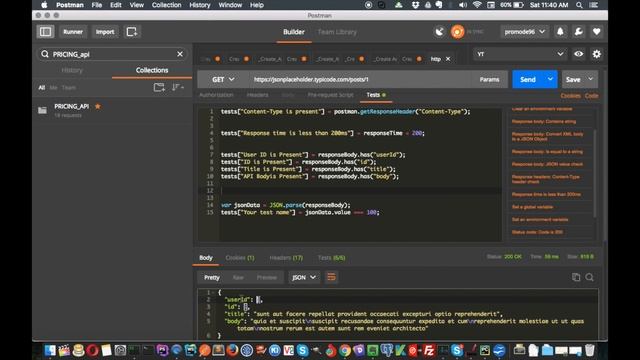Click the Save button
The image size is (640, 360).
pos(573,79)
